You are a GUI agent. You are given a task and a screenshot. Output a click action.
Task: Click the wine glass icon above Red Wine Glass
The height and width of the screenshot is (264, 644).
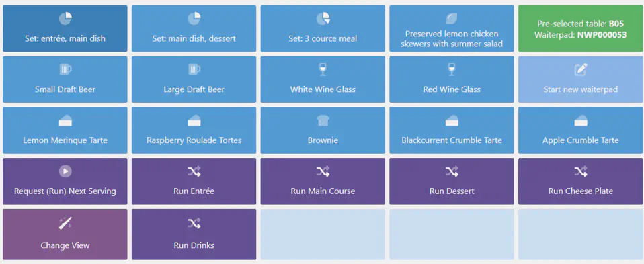[x=452, y=69]
